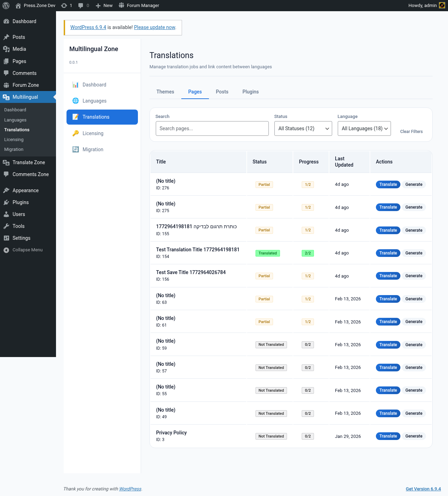Screen dimensions: 448x496
Task: Switch to the Plugins tab
Action: click(251, 92)
